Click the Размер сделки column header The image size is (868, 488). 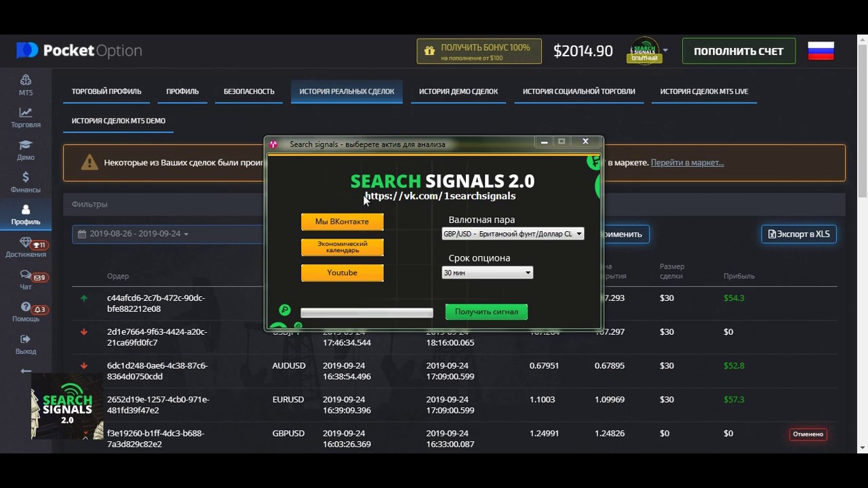coord(672,271)
